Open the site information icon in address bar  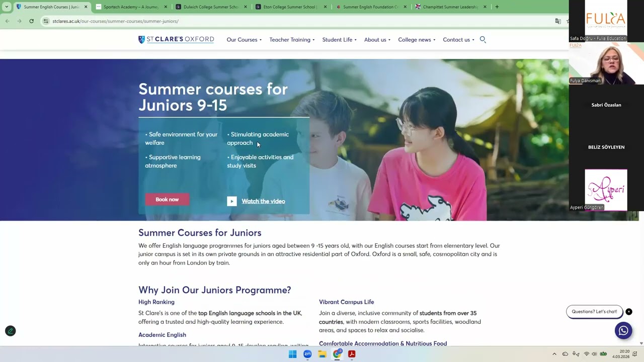[x=46, y=21]
